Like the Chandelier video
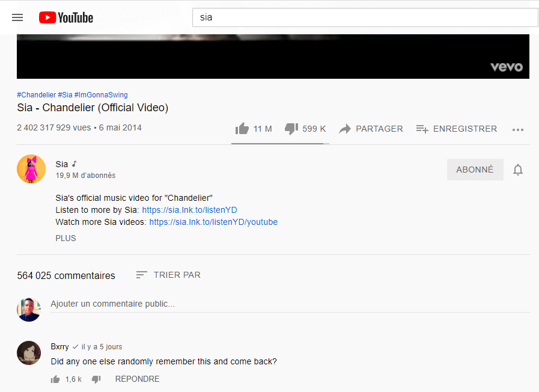This screenshot has width=539, height=392. click(x=242, y=129)
